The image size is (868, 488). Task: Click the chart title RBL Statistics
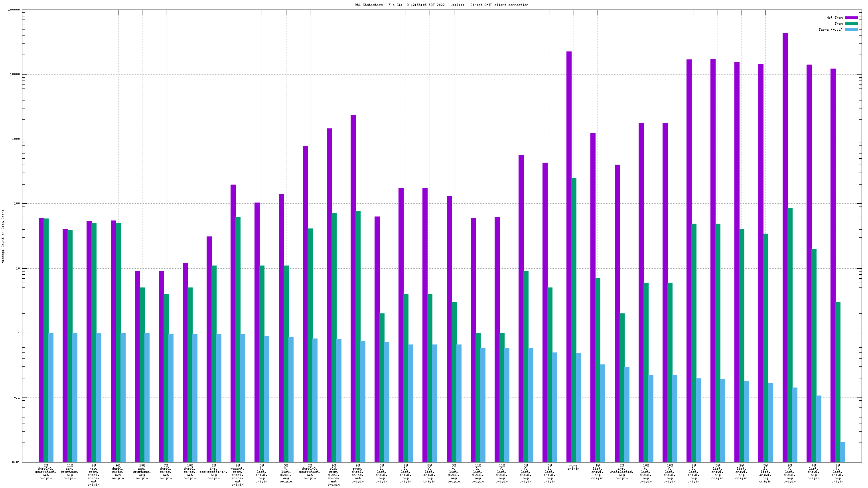click(441, 5)
